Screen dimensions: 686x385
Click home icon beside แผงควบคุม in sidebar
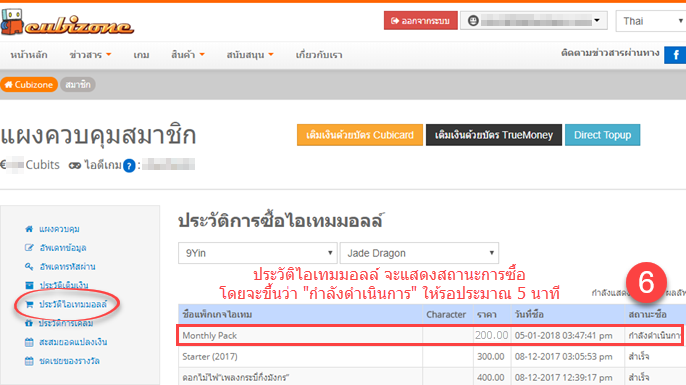pyautogui.click(x=29, y=229)
